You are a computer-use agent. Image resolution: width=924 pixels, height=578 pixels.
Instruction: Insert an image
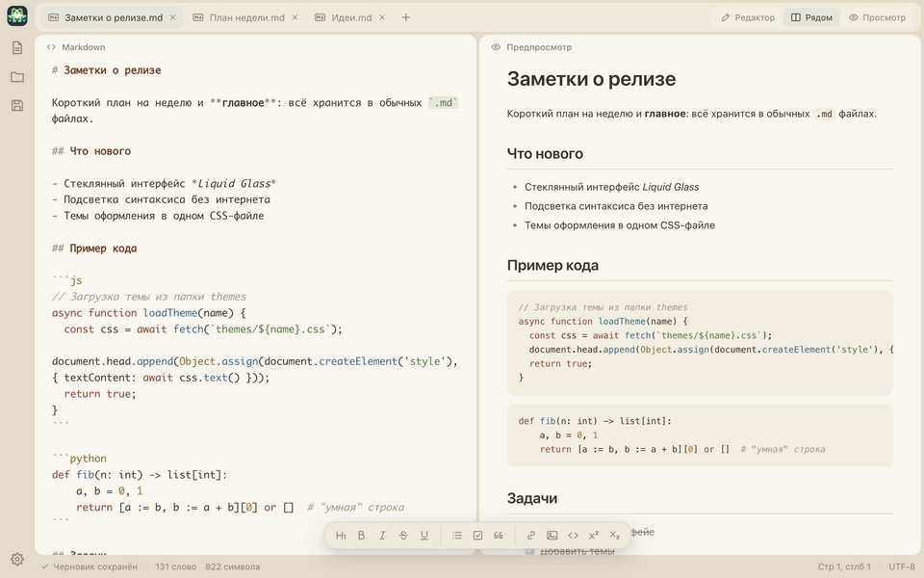552,535
